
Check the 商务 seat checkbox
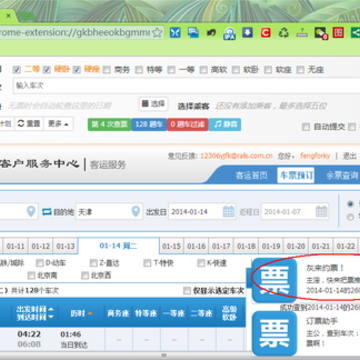(107, 70)
